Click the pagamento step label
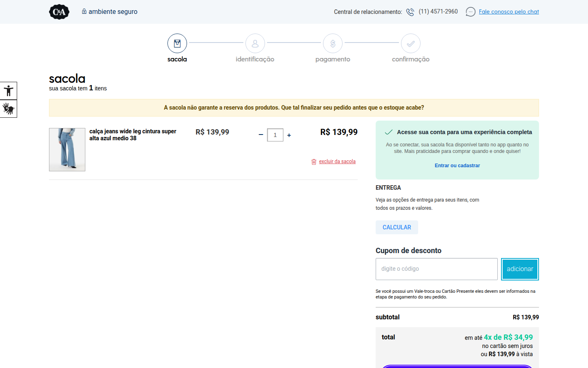The height and width of the screenshot is (368, 588). click(x=333, y=59)
